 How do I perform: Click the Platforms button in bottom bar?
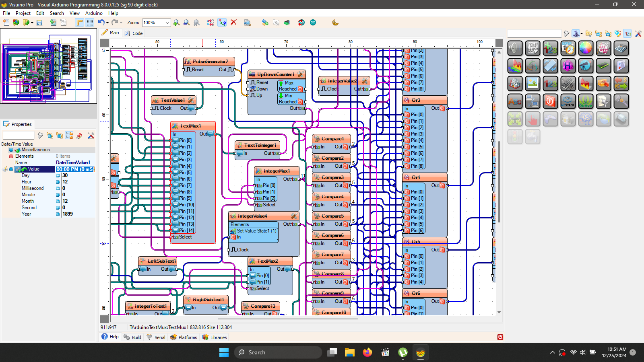(184, 337)
